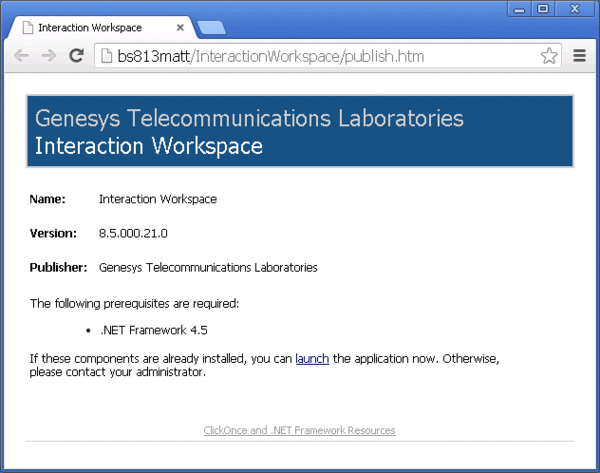The width and height of the screenshot is (600, 473).
Task: Select the Interaction Workspace tab
Action: (x=95, y=28)
